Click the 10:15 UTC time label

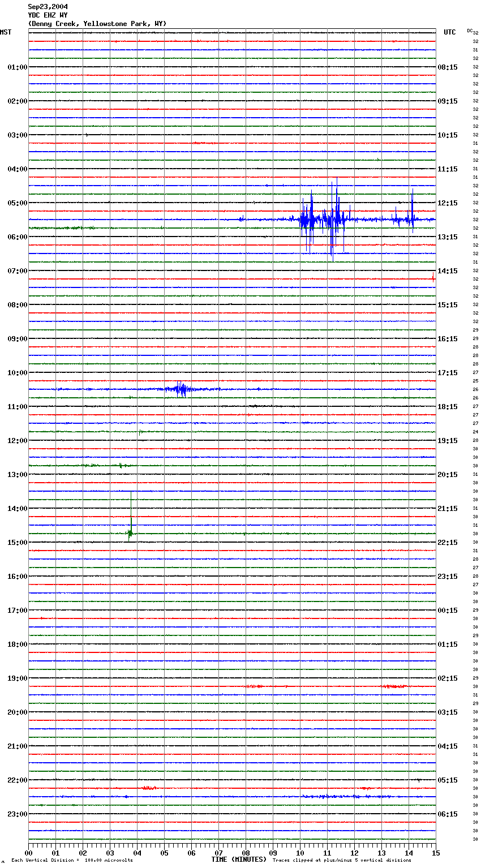[x=448, y=135]
